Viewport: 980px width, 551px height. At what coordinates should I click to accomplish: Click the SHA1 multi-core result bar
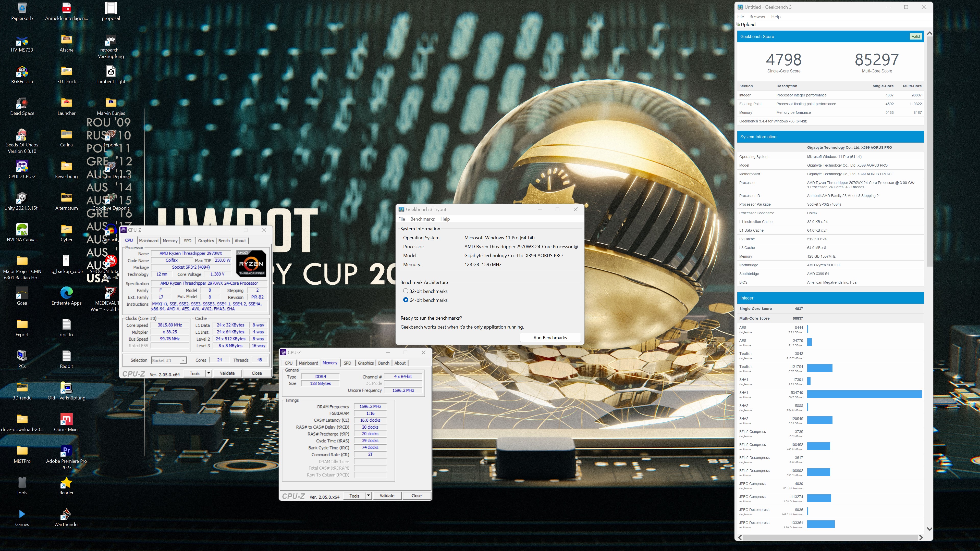pos(864,394)
